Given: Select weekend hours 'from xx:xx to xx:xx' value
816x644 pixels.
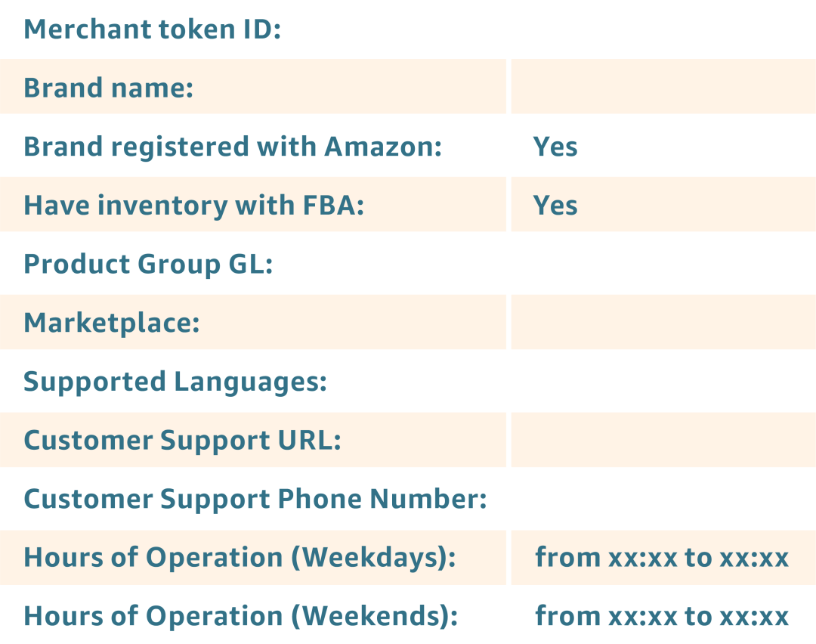Looking at the screenshot, I should click(x=662, y=616).
